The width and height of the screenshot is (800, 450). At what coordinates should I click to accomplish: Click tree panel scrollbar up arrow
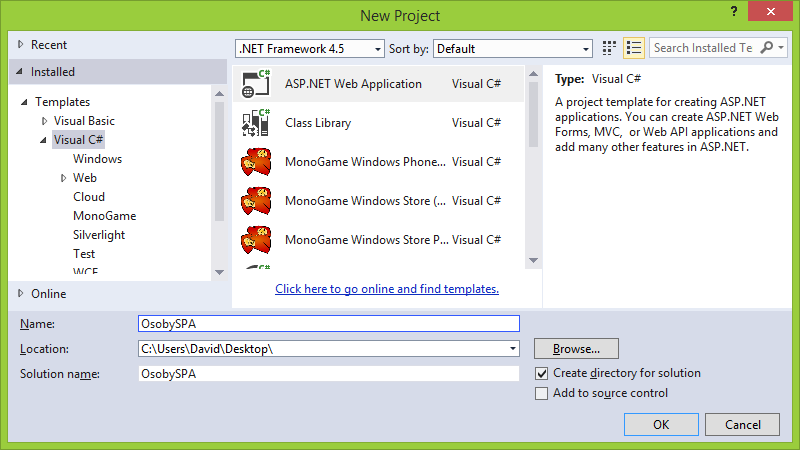point(219,93)
